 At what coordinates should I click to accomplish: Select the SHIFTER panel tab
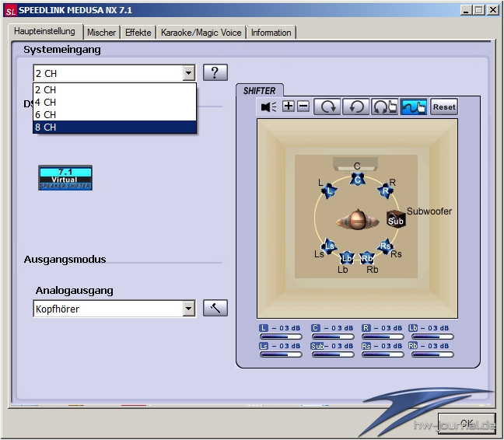tap(260, 91)
